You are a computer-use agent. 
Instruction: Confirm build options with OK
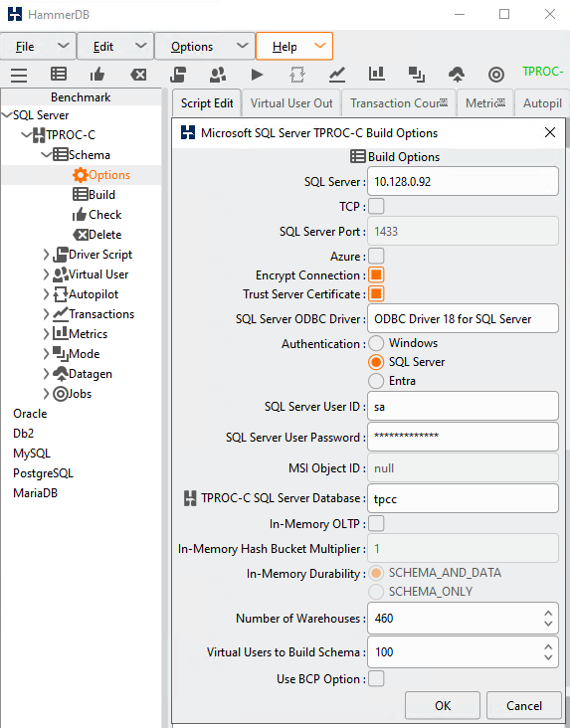tap(443, 706)
